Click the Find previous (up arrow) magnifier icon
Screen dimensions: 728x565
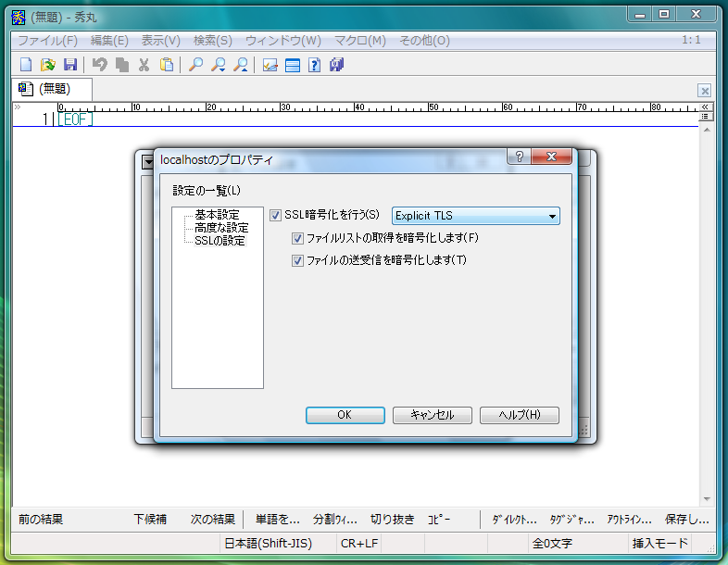[x=241, y=65]
